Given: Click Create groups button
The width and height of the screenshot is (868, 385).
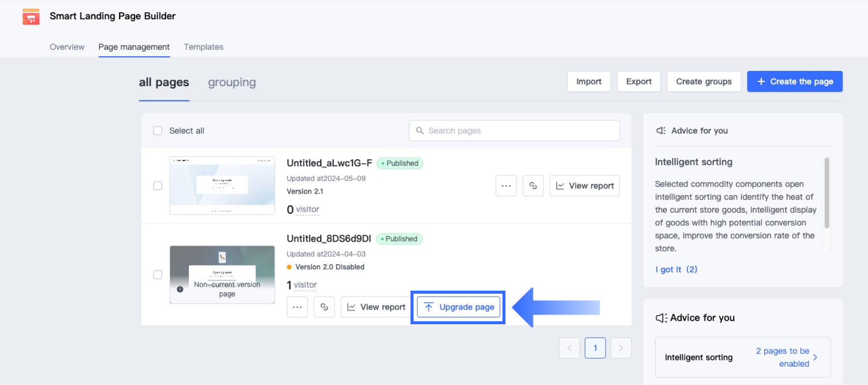Looking at the screenshot, I should 704,82.
